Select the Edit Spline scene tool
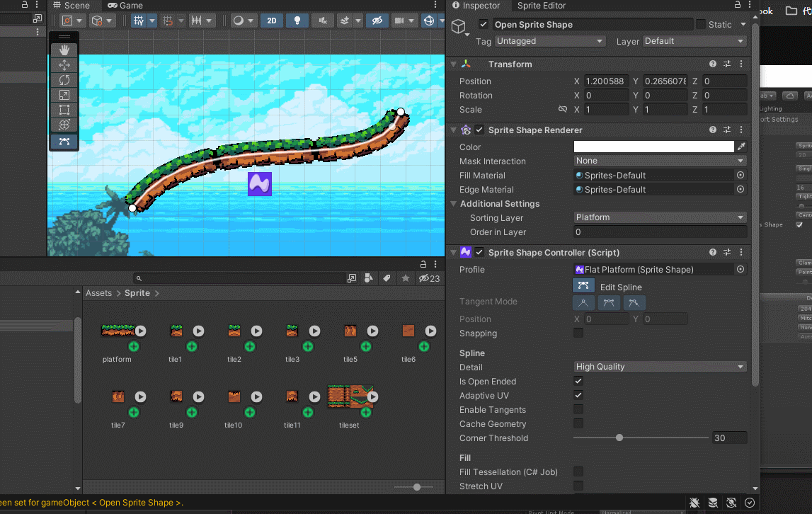Viewport: 812px width, 514px height. tap(64, 142)
